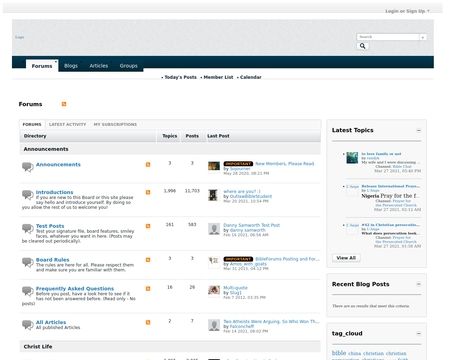Click avatar beside Two Atheists post

click(x=214, y=325)
